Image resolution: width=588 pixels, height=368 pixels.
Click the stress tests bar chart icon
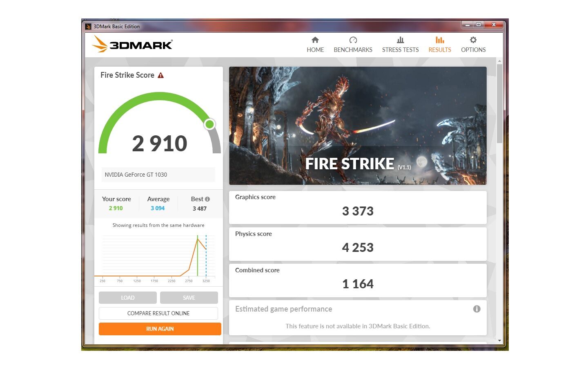tap(401, 40)
